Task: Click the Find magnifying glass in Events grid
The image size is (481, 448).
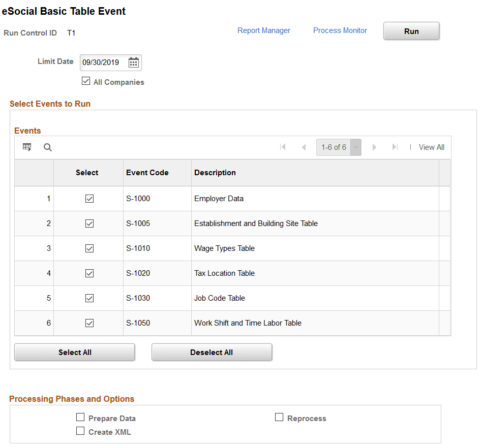Action: tap(47, 147)
